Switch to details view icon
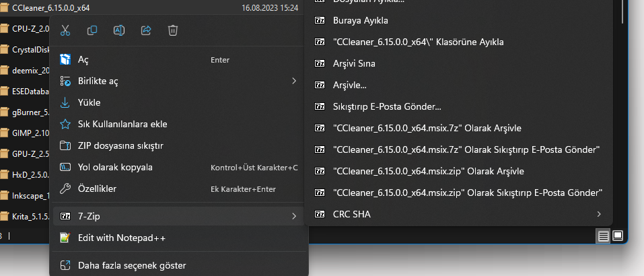 point(604,236)
